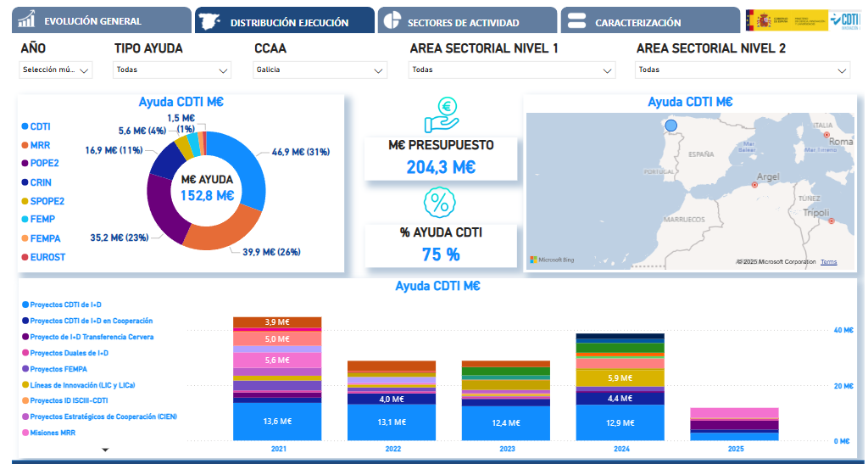Screen dimensions: 868x464
Task: Select EUROST legend entry
Action: (43, 257)
